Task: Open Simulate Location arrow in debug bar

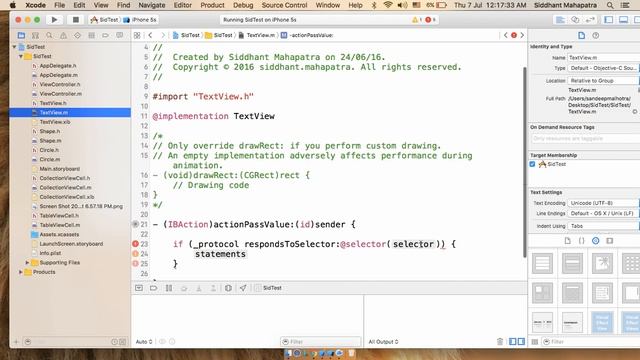Action: [x=243, y=288]
